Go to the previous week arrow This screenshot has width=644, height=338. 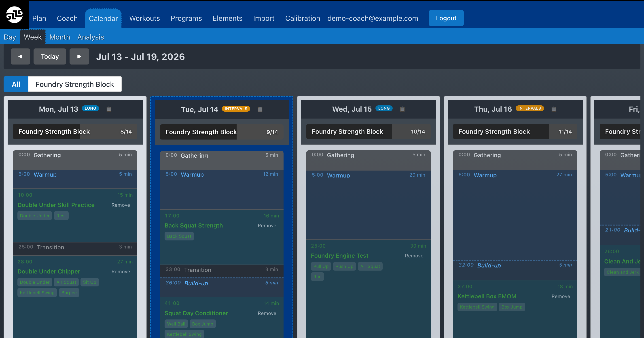pos(20,56)
